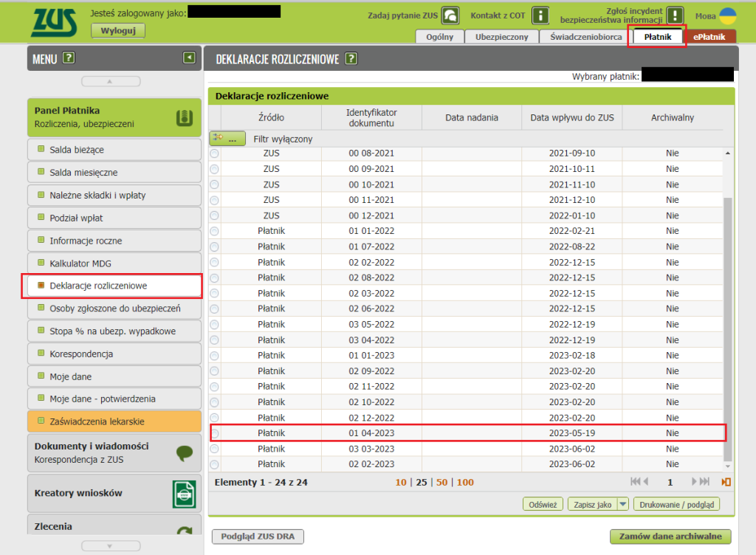Image resolution: width=756 pixels, height=555 pixels.
Task: Switch to the Ubezpieczony tab
Action: click(501, 37)
